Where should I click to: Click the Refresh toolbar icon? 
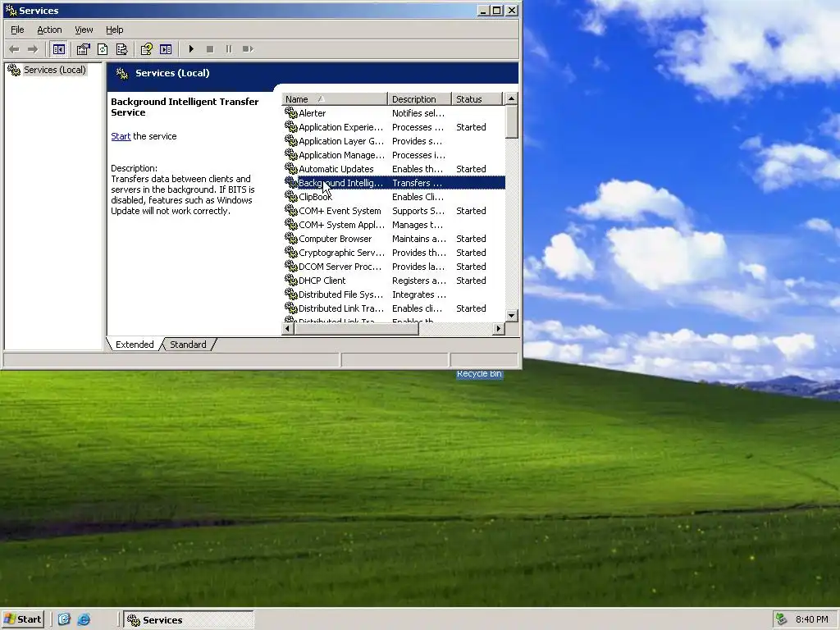(x=103, y=49)
